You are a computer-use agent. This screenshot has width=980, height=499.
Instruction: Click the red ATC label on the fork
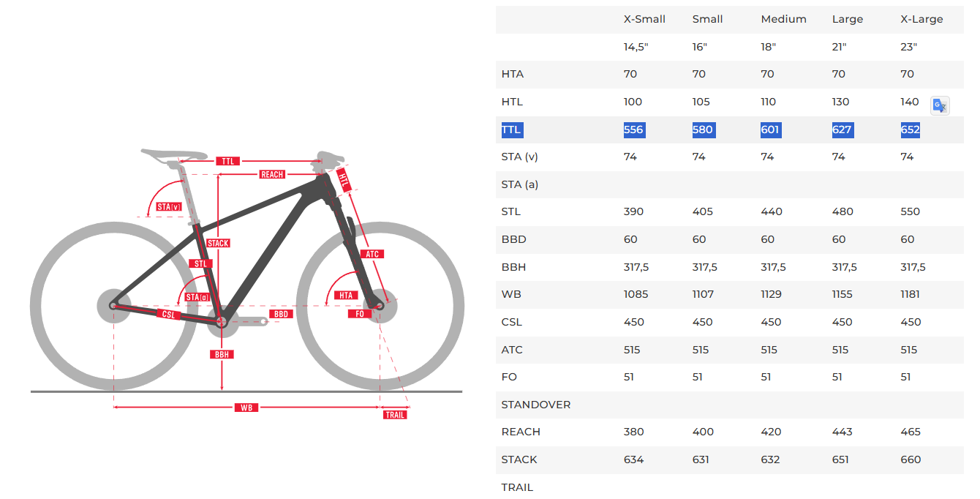pyautogui.click(x=372, y=254)
